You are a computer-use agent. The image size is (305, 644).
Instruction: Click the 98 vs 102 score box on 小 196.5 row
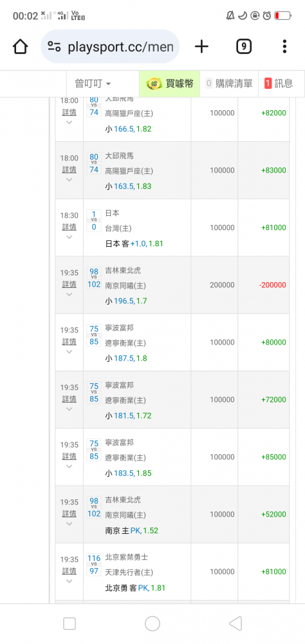[94, 278]
